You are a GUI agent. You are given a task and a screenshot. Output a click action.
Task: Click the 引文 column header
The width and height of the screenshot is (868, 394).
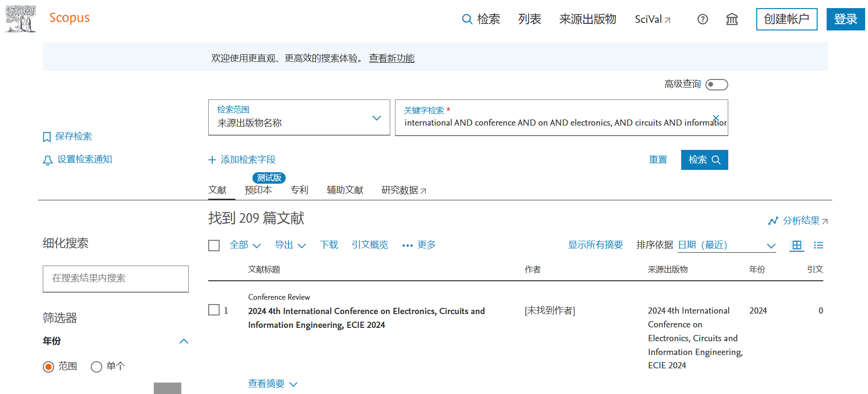815,270
